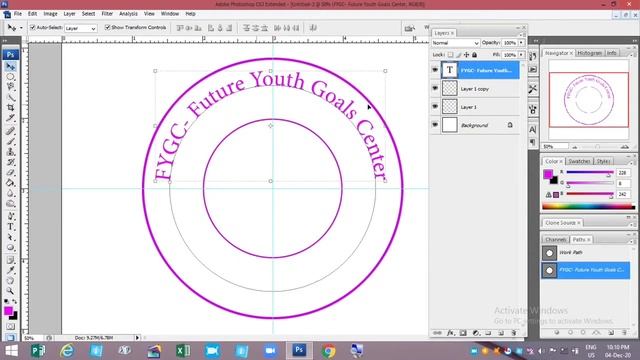Viewport: 640px width, 360px height.
Task: Toggle the Show Transform Controls checkbox
Action: point(108,27)
